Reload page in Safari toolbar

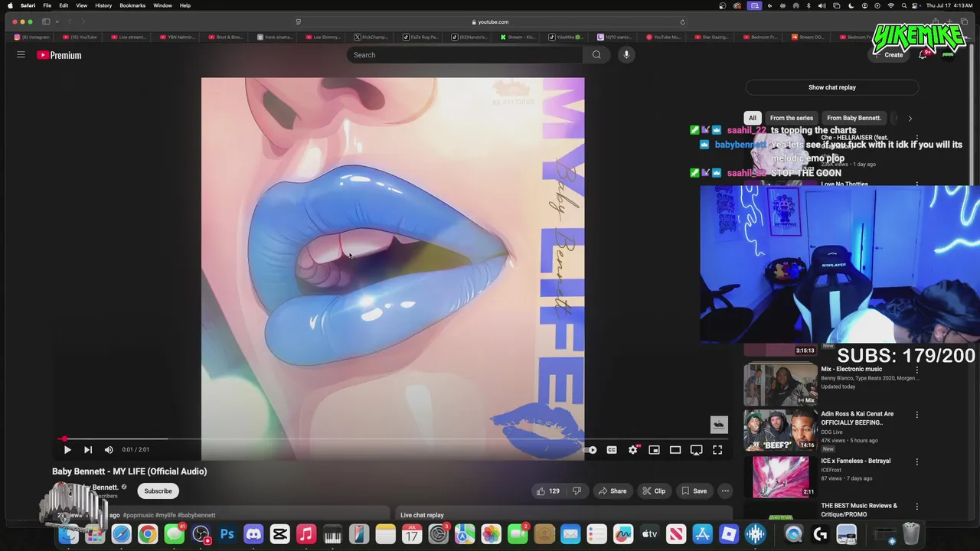[682, 21]
